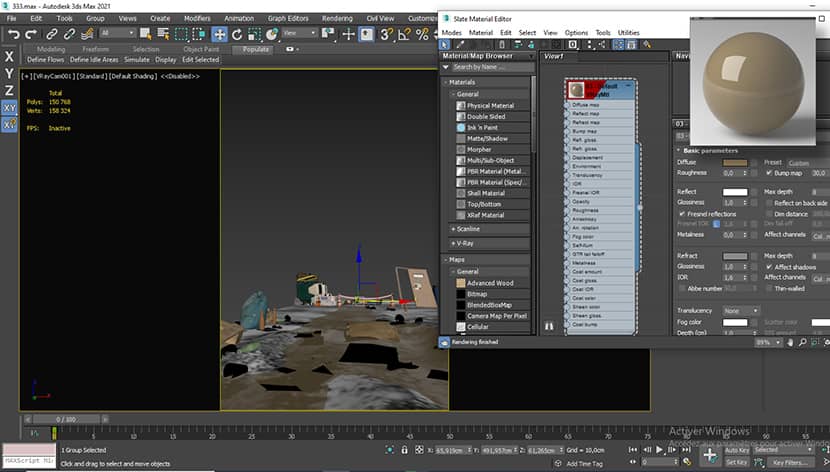The height and width of the screenshot is (472, 830).
Task: Disable the Fresnel reflections checkbox
Action: tap(682, 214)
